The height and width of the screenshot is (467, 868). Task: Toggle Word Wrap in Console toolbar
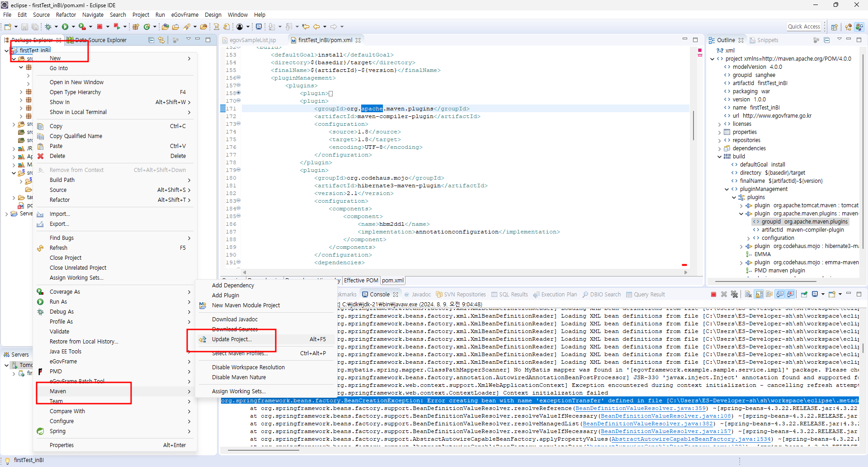pos(769,294)
